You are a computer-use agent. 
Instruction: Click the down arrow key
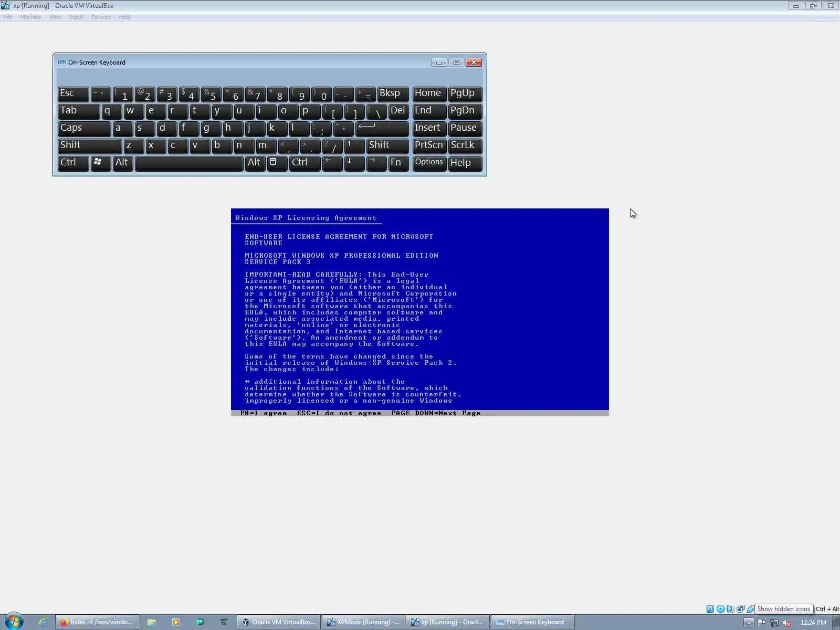pos(354,163)
